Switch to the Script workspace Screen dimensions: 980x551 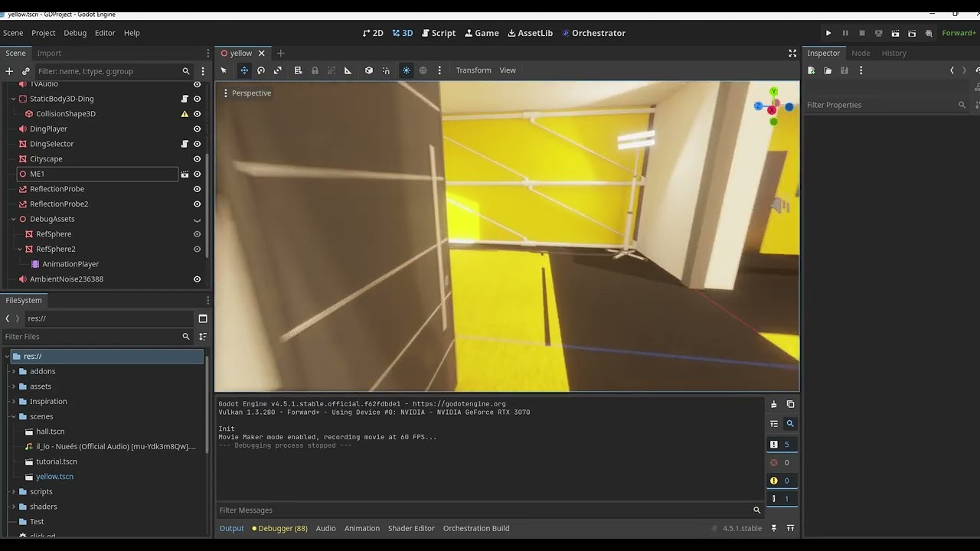[x=439, y=33]
